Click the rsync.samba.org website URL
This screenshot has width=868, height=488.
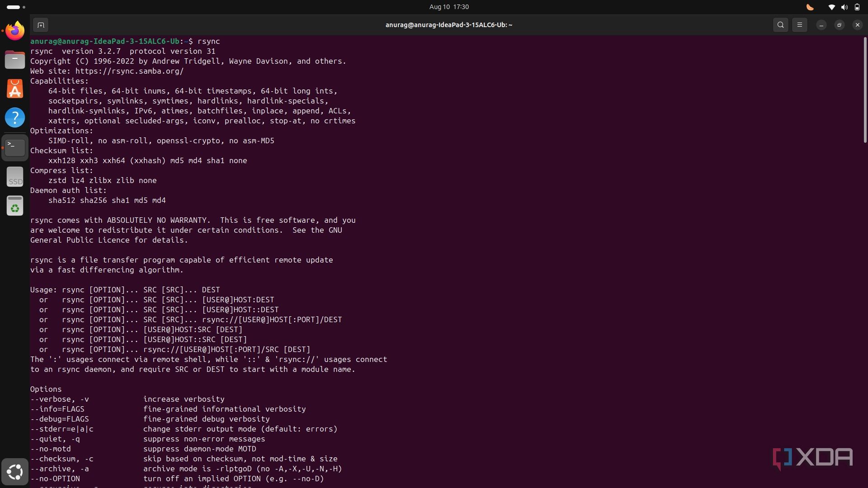129,71
